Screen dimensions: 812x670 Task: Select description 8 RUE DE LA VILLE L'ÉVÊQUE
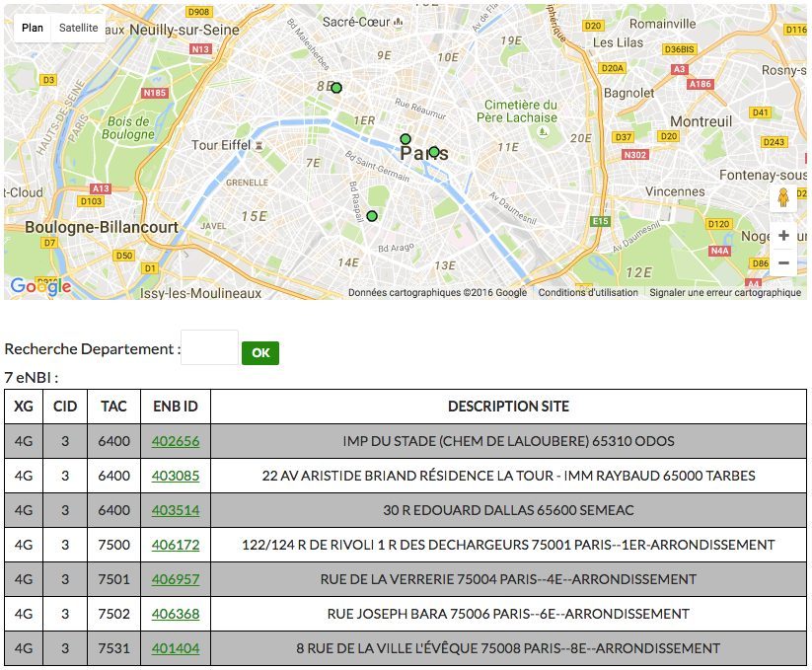tap(508, 648)
